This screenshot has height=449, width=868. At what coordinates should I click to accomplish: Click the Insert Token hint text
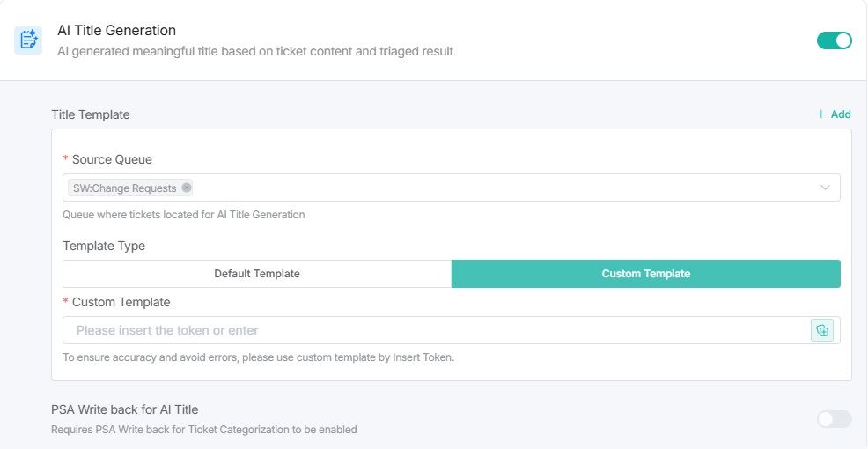pyautogui.click(x=258, y=357)
